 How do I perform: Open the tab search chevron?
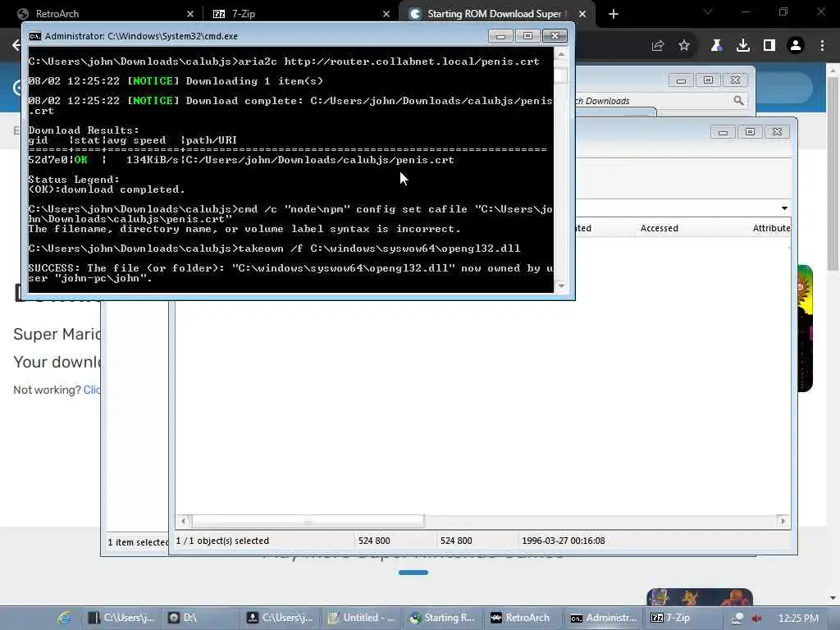[708, 11]
